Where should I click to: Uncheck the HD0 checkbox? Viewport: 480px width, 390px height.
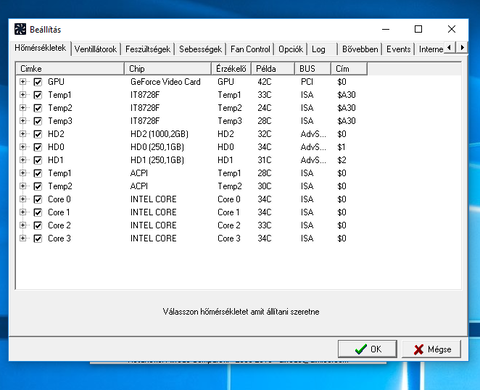click(x=38, y=147)
